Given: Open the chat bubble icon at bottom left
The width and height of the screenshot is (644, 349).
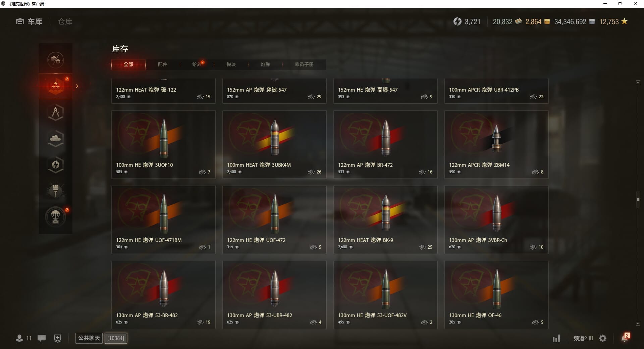Looking at the screenshot, I should pyautogui.click(x=42, y=338).
